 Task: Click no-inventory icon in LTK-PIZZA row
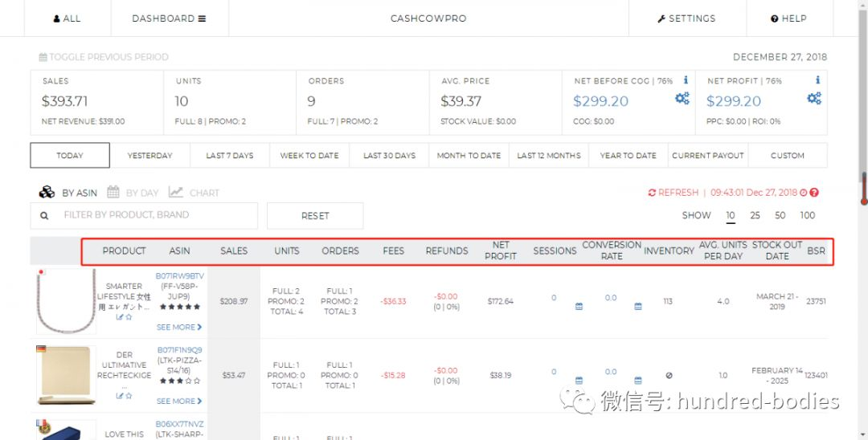point(669,375)
